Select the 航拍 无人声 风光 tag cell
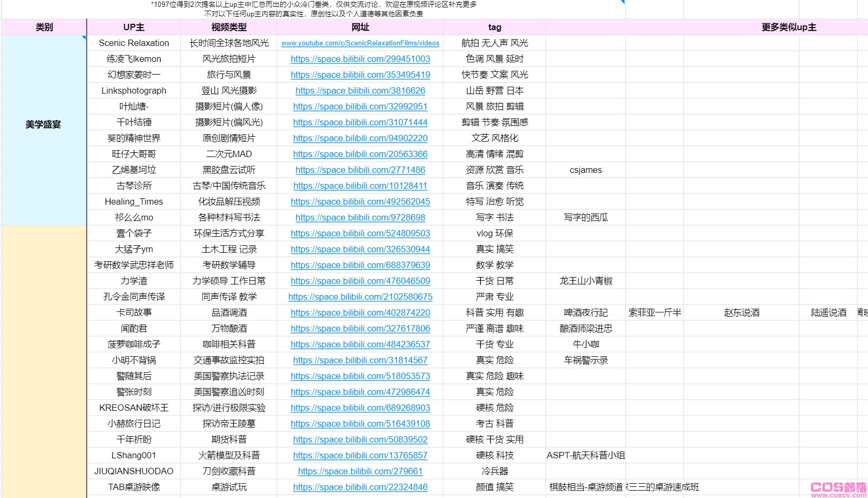The height and width of the screenshot is (498, 868). click(494, 43)
